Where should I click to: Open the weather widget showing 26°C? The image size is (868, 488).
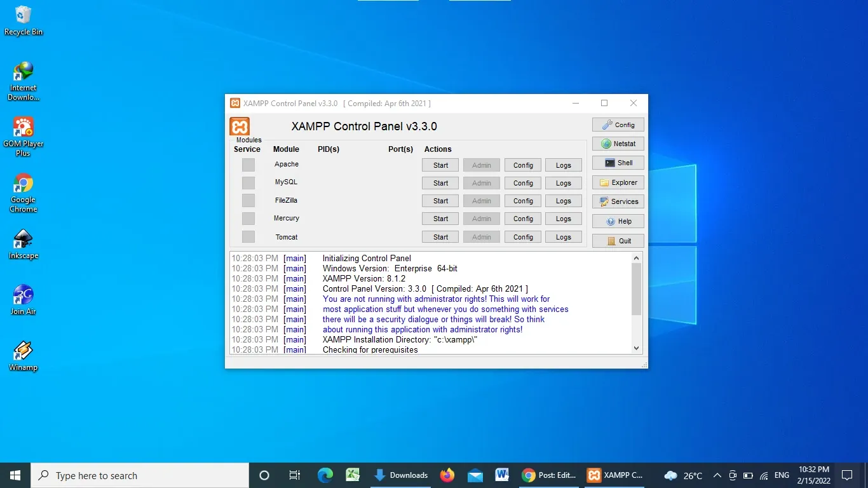[x=683, y=475]
